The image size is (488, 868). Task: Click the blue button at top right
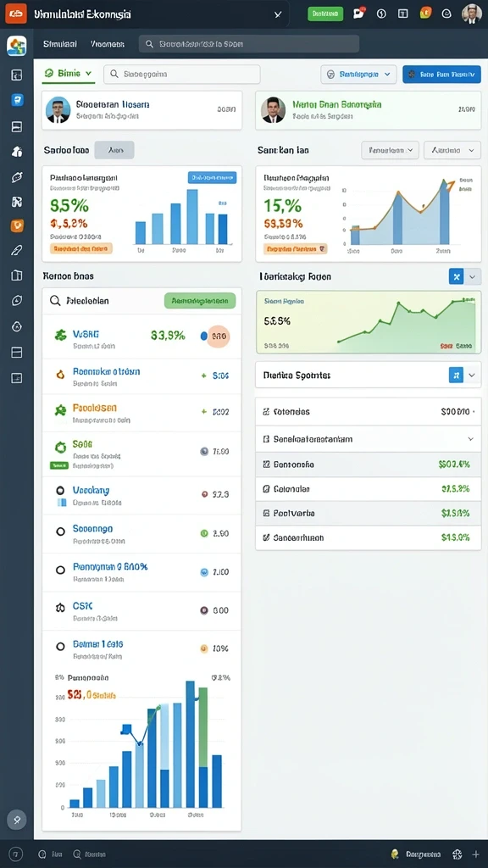click(x=441, y=74)
